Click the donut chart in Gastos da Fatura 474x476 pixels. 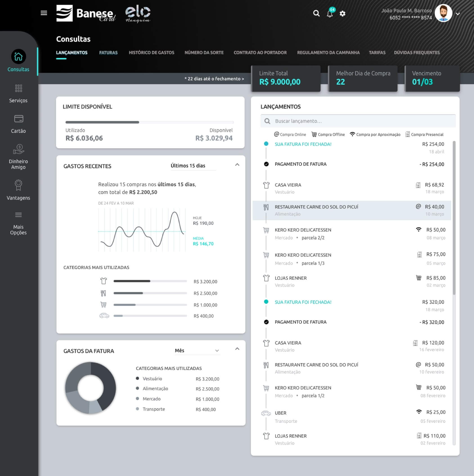[91, 388]
